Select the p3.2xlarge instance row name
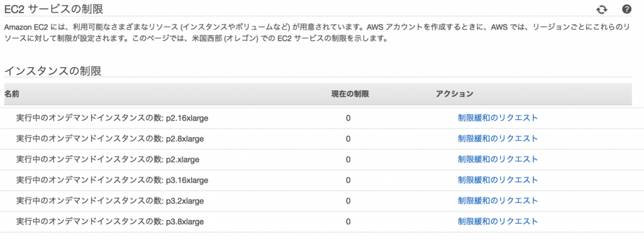Image resolution: width=644 pixels, height=240 pixels. (110, 201)
